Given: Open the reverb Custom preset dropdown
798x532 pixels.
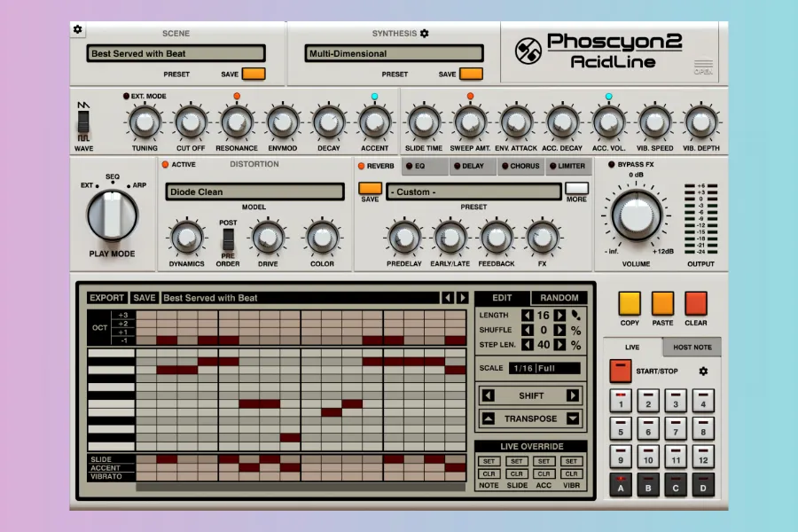Looking at the screenshot, I should click(473, 192).
